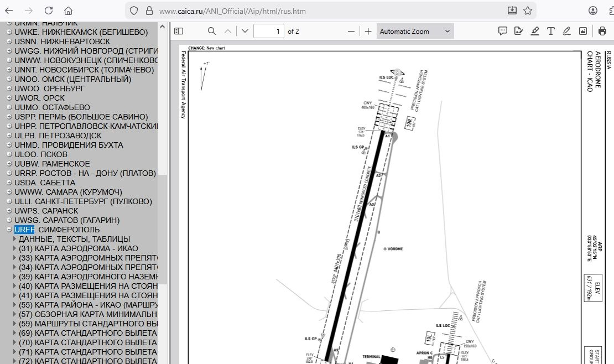Toggle the PDF sidebar panel
The image size is (614, 364).
click(179, 32)
